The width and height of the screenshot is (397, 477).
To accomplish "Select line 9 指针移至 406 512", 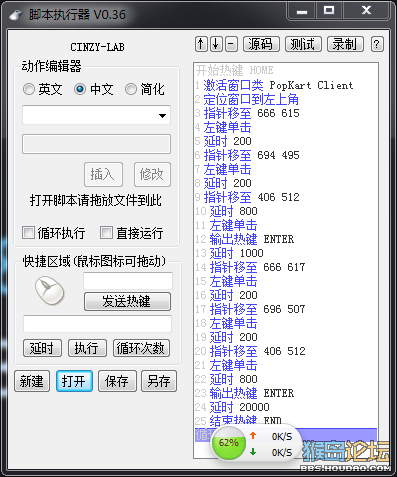I will point(286,197).
